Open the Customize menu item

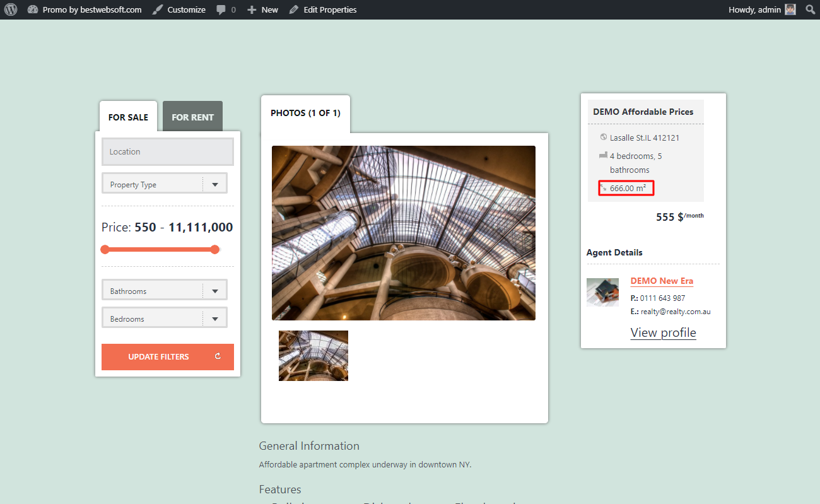point(179,9)
